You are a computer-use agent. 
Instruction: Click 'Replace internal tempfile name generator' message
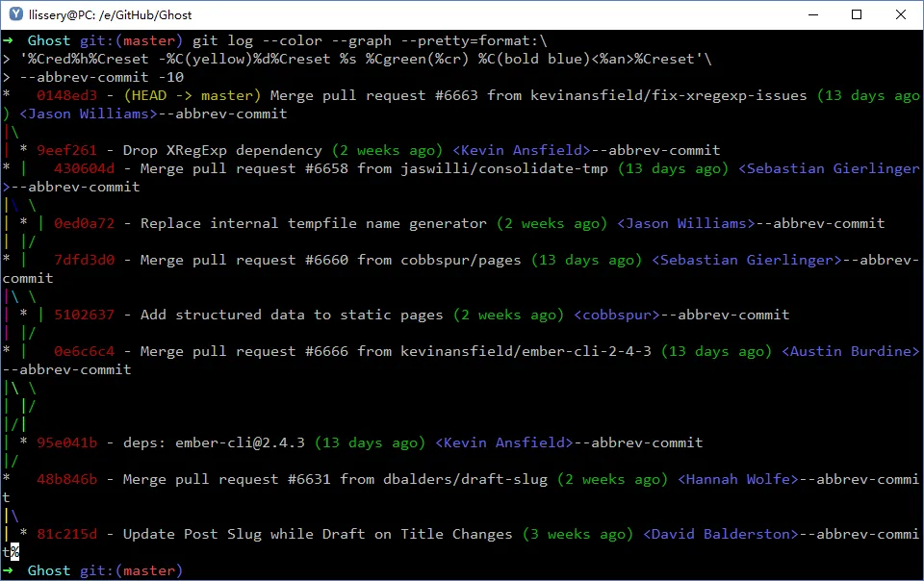click(x=314, y=223)
